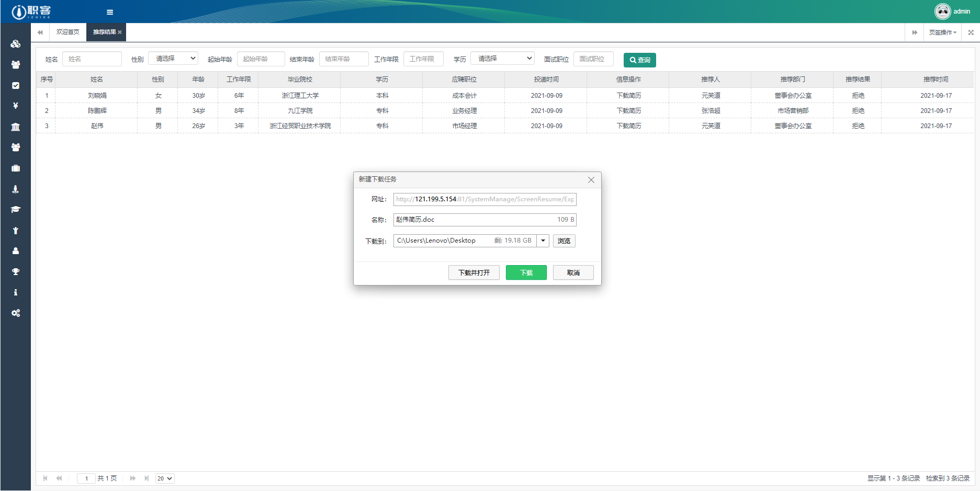
Task: Open the 页签操作 tab menu
Action: pos(942,32)
